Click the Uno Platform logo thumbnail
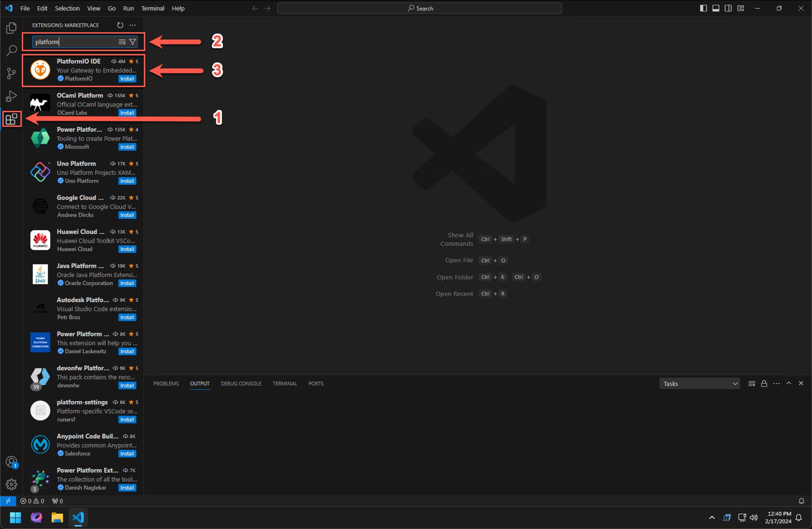This screenshot has width=812, height=529. pos(40,172)
